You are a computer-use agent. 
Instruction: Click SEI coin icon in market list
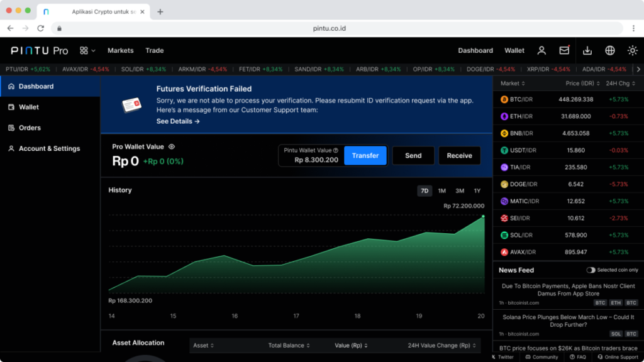coord(504,218)
